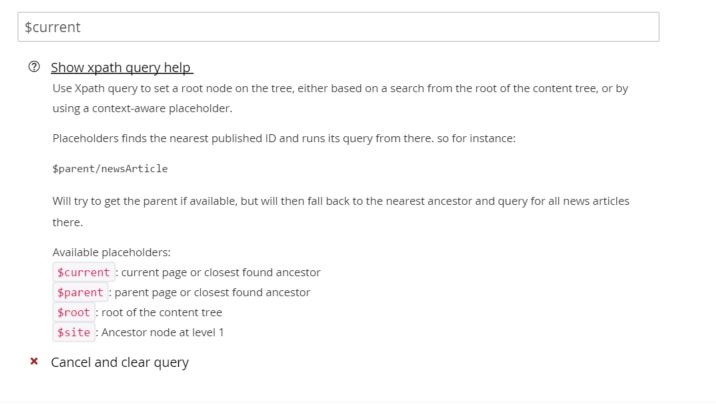
Task: Click the paragraph beginning Use Xpath query
Action: click(x=340, y=98)
